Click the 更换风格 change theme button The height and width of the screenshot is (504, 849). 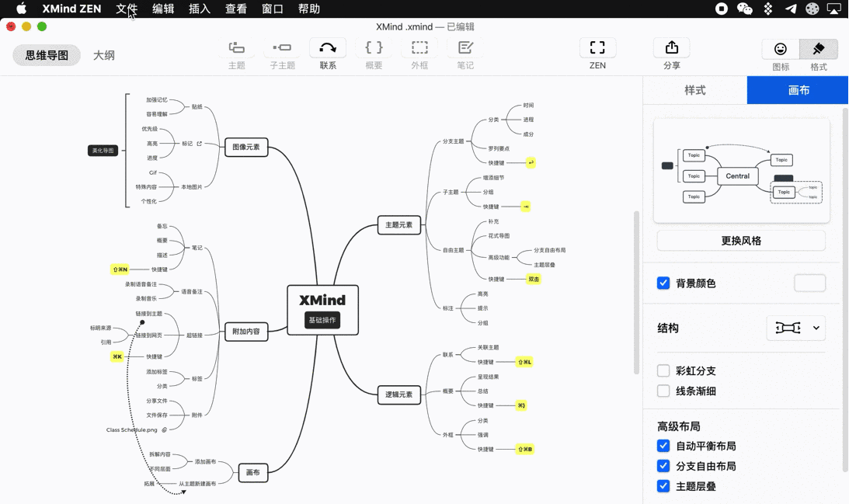tap(741, 241)
